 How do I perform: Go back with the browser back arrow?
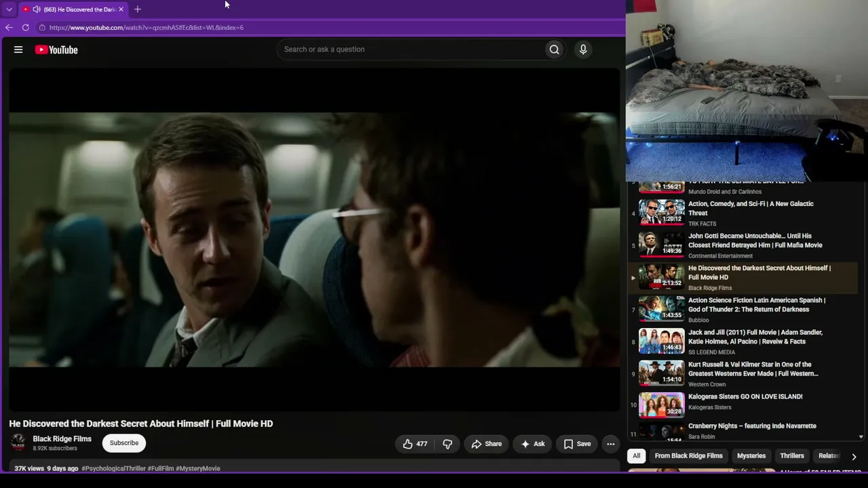[x=9, y=28]
